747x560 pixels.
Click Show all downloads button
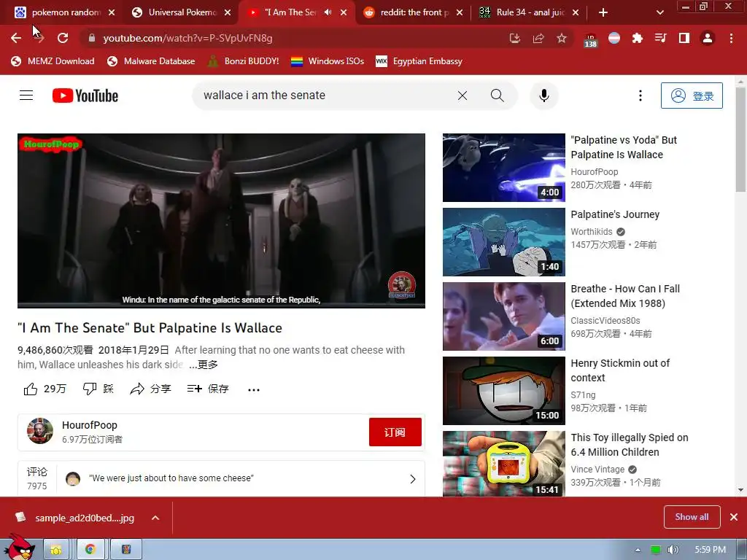click(x=692, y=517)
